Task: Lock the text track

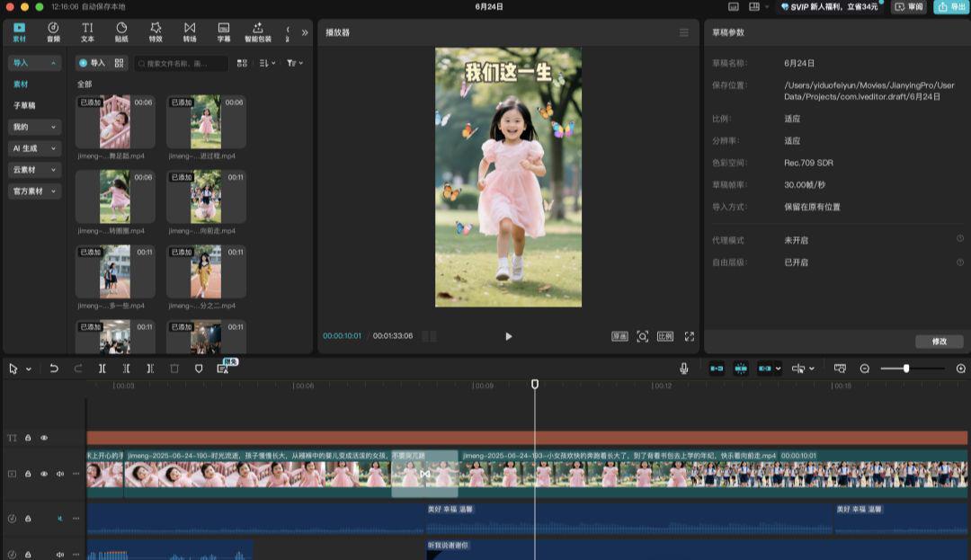Action: (28, 438)
